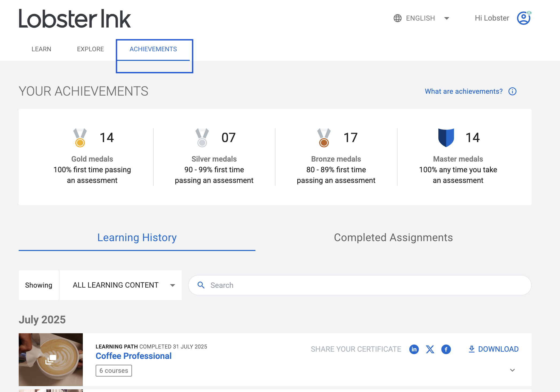Switch to the Completed Assignments tab
Screen dimensions: 560x392
tap(394, 238)
